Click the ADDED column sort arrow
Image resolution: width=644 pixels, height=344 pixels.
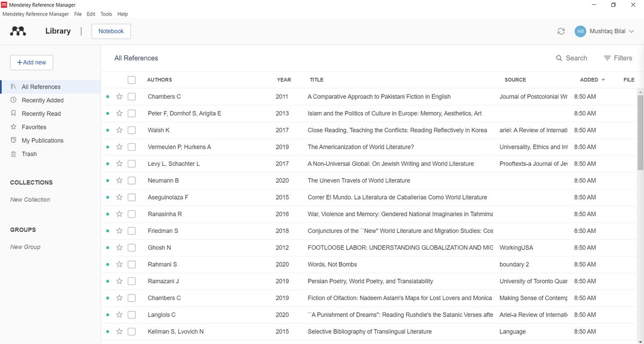[x=603, y=80]
